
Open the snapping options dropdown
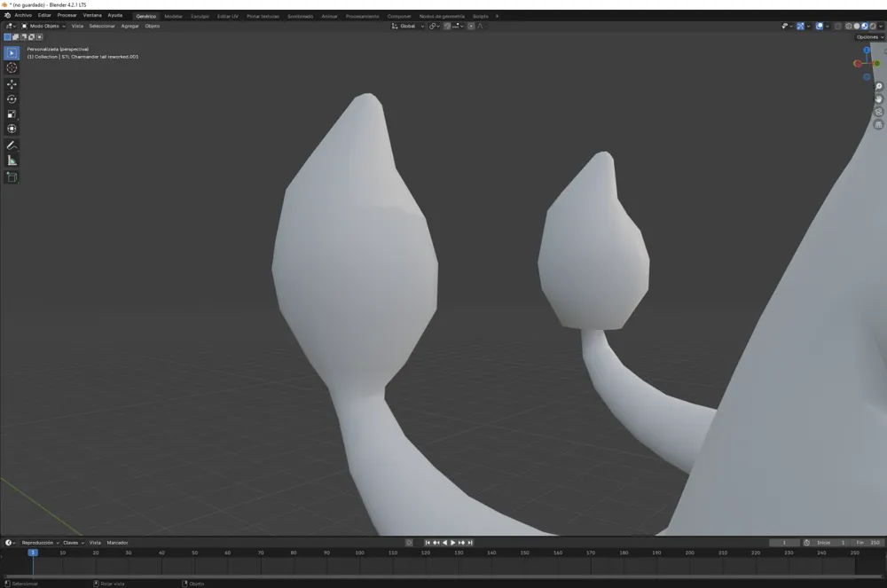click(x=459, y=26)
